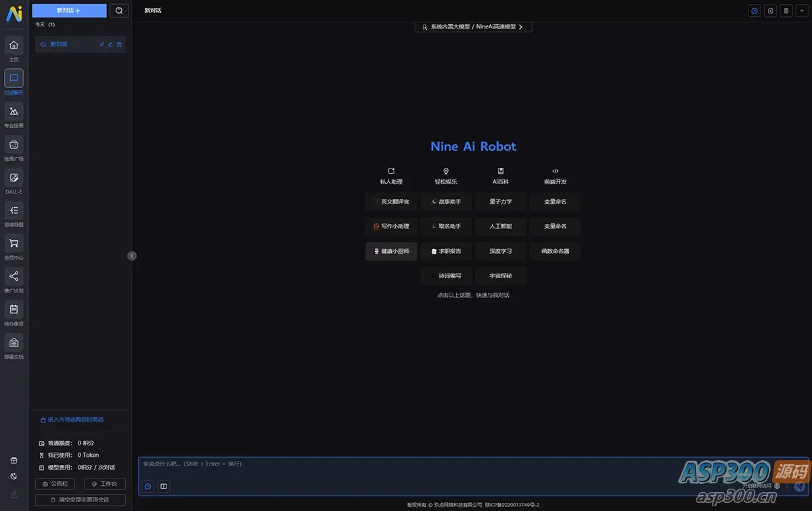Edit the 新对话 conversation title
Viewport: 812px width, 511px height.
[111, 45]
